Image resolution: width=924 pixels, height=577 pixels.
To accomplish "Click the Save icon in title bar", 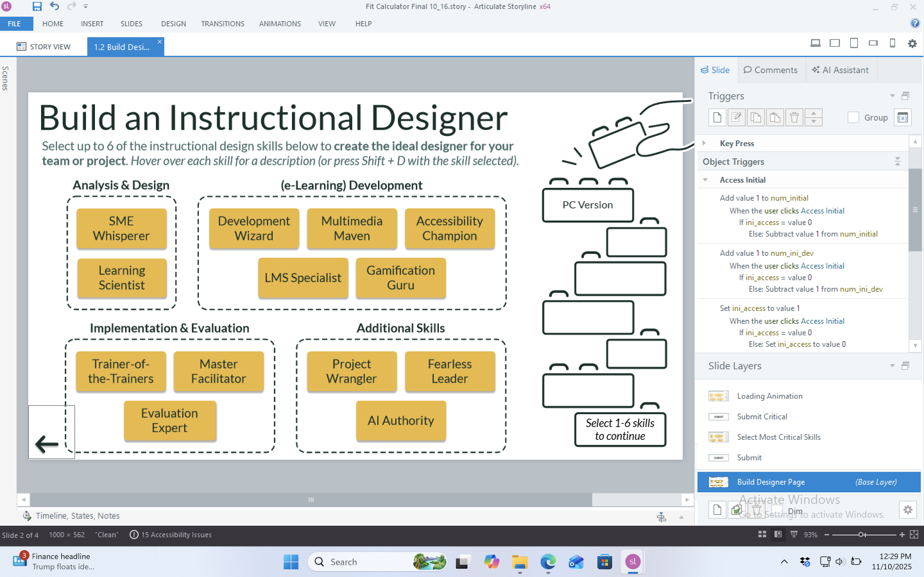I will [x=37, y=6].
